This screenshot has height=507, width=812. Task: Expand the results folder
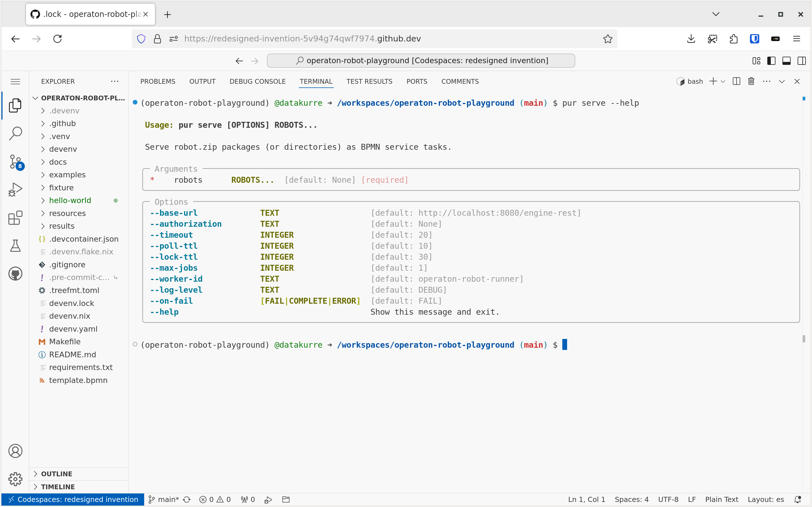tap(79, 226)
